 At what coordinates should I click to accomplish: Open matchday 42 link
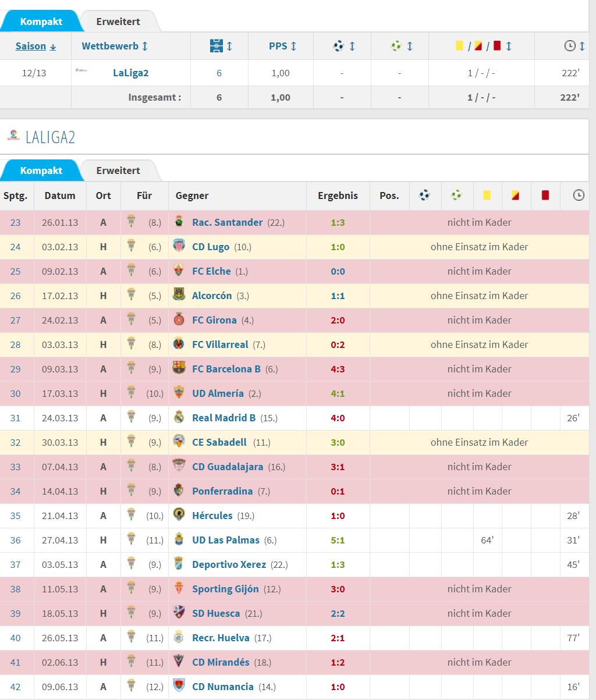(15, 687)
